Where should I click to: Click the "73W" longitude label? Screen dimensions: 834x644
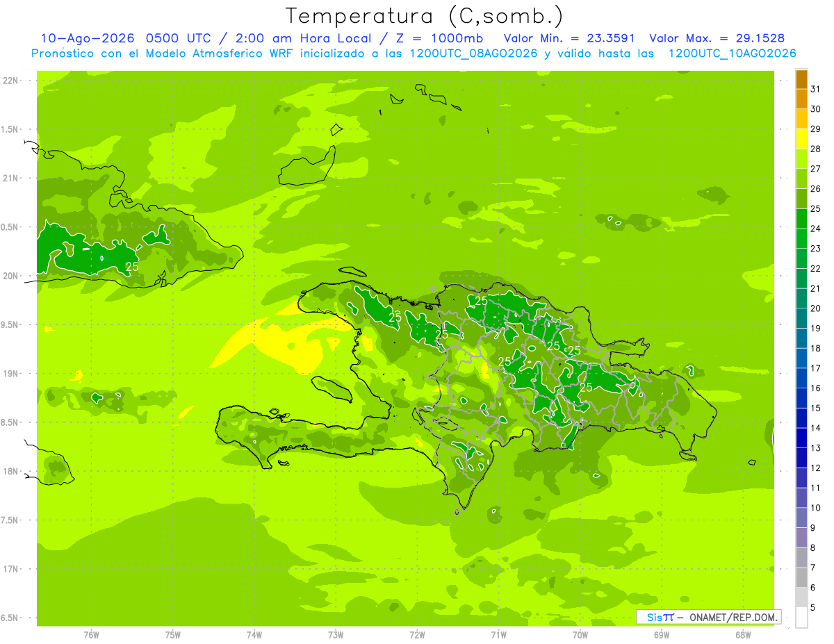click(336, 635)
